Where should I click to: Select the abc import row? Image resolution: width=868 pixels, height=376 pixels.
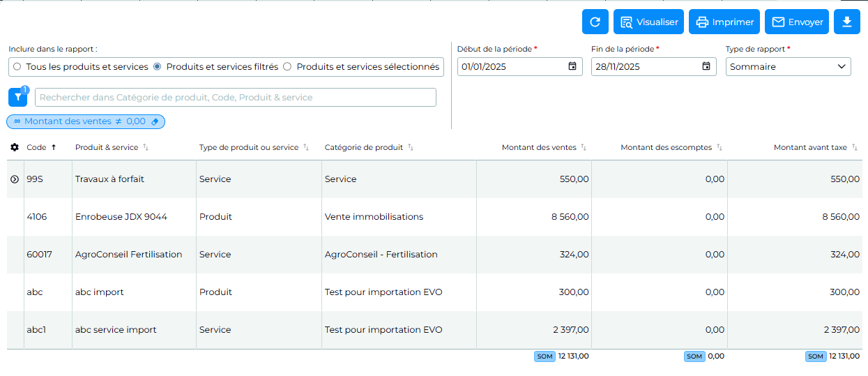(x=434, y=292)
